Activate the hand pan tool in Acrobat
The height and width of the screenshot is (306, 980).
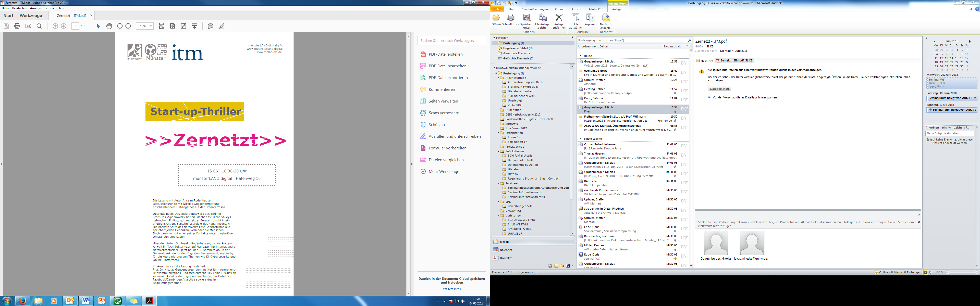(109, 26)
